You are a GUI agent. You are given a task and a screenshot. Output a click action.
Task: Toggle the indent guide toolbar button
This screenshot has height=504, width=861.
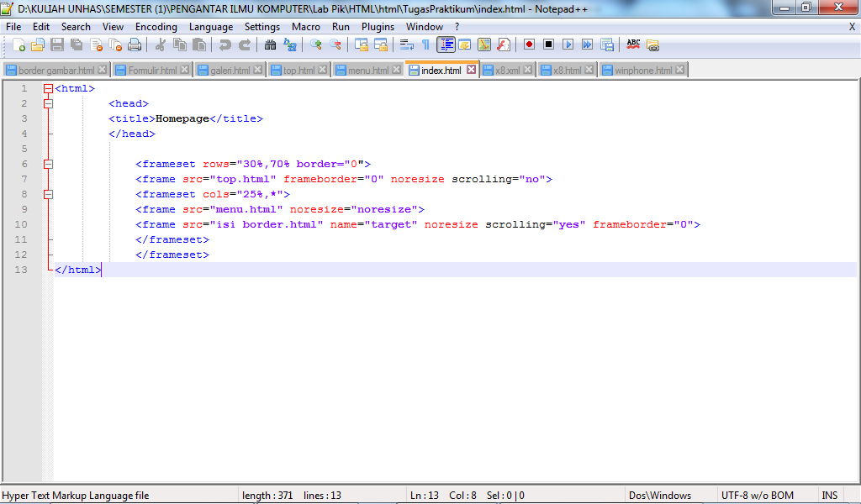click(x=446, y=45)
